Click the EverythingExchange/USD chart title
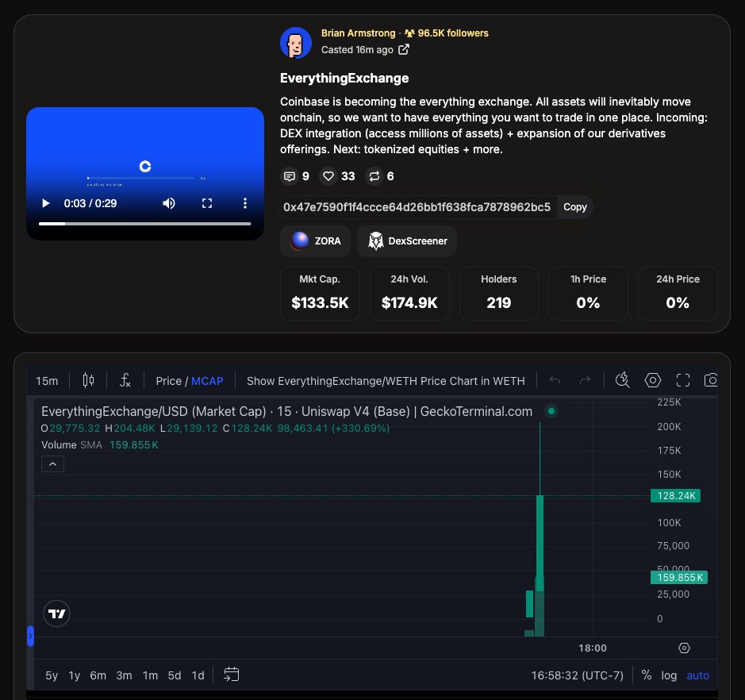 286,412
